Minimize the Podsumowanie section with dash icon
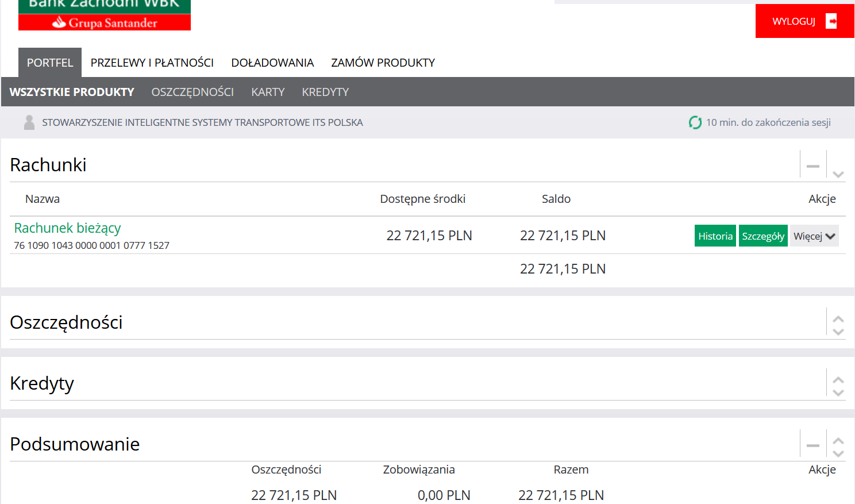Image resolution: width=855 pixels, height=504 pixels. click(813, 445)
